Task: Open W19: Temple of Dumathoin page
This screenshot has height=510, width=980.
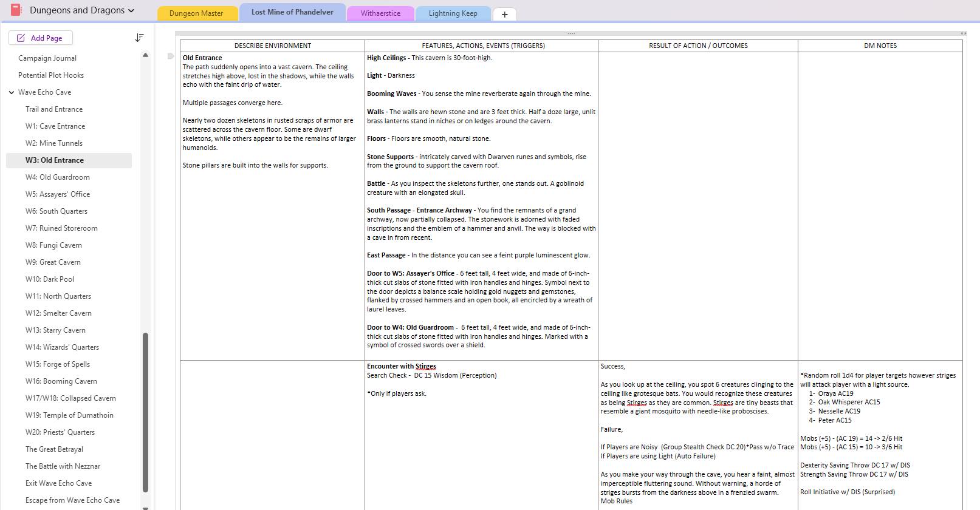Action: [x=69, y=415]
